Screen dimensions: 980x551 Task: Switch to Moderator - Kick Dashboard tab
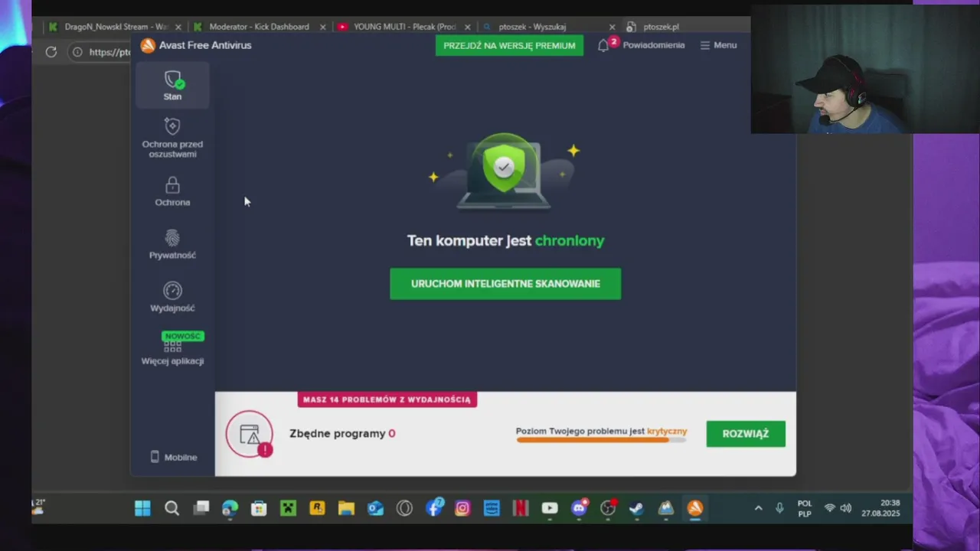click(x=259, y=27)
